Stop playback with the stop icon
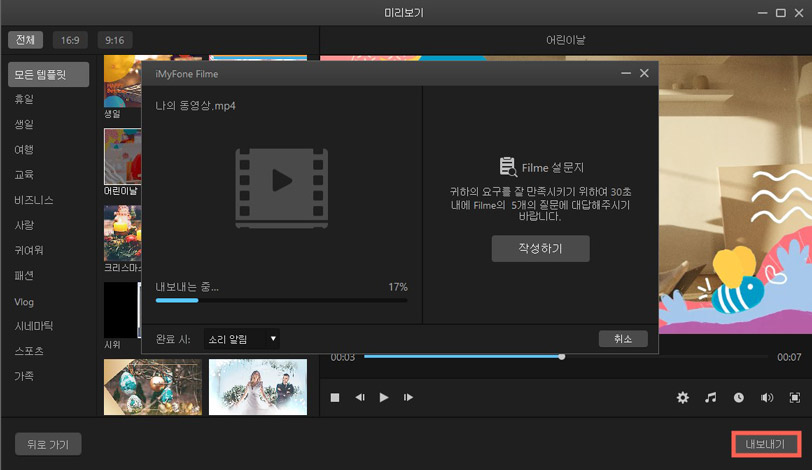The height and width of the screenshot is (470, 812). [x=335, y=398]
